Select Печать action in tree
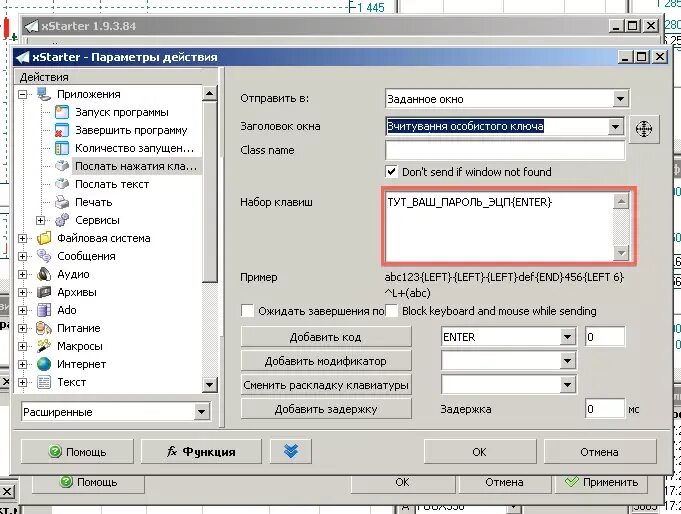 click(94, 202)
